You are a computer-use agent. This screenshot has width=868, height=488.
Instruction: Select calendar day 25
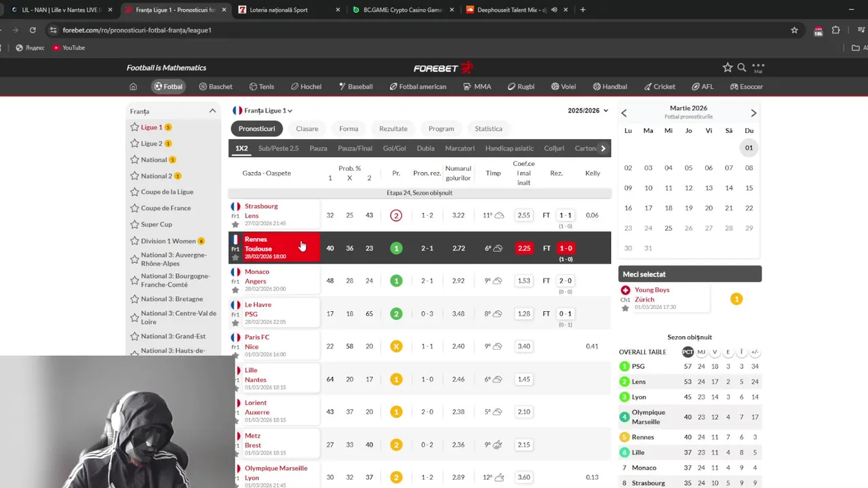[669, 228]
